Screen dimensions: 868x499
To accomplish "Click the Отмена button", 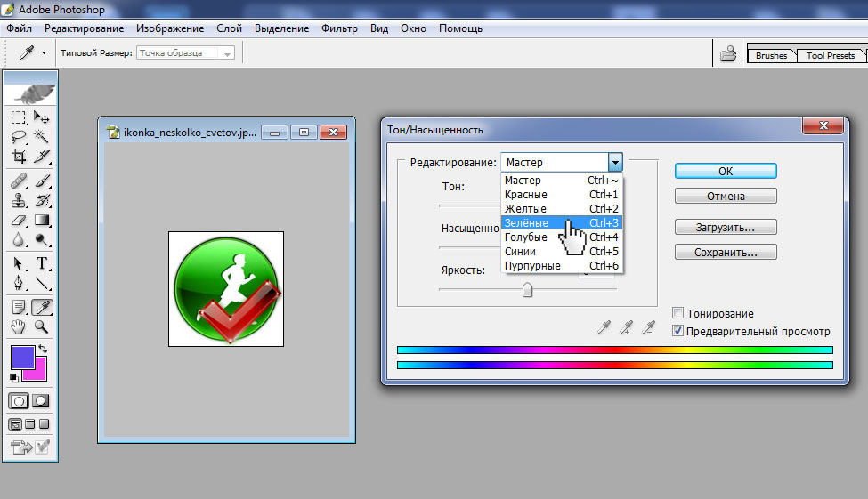I will [x=726, y=196].
